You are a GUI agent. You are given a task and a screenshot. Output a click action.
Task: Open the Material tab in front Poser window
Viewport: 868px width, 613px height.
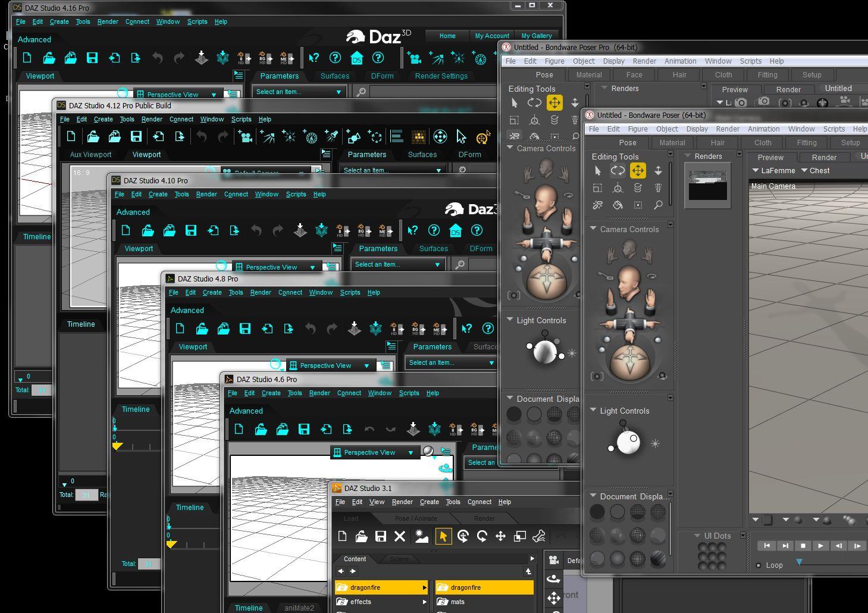pyautogui.click(x=672, y=143)
